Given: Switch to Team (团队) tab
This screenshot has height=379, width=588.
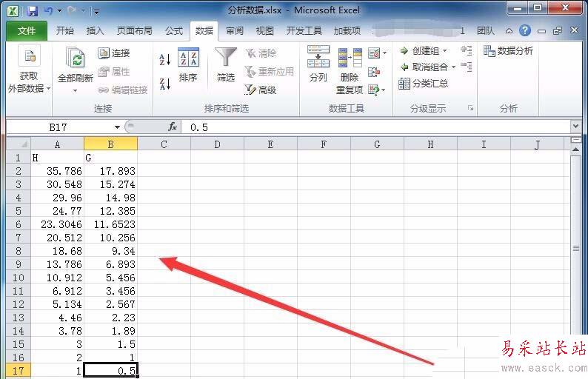Looking at the screenshot, I should 486,31.
